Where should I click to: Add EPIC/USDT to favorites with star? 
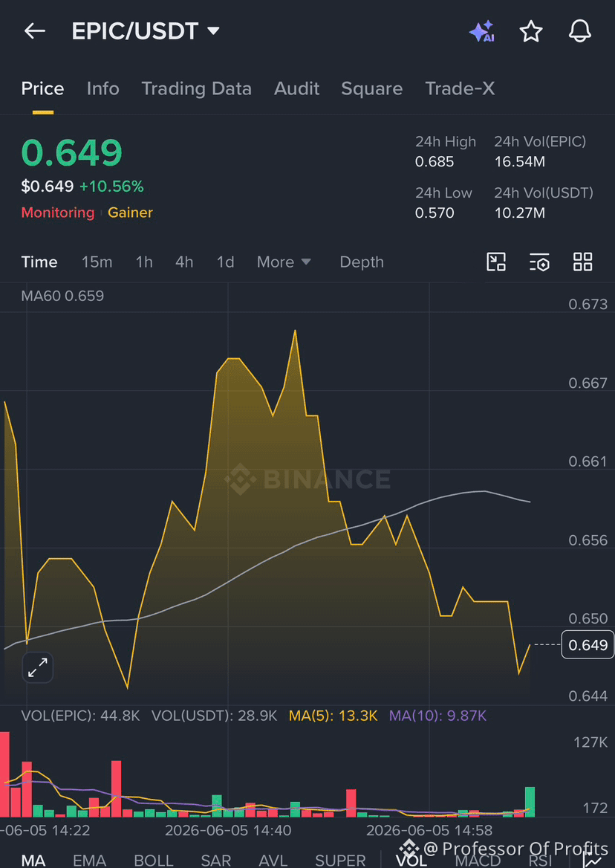[531, 31]
